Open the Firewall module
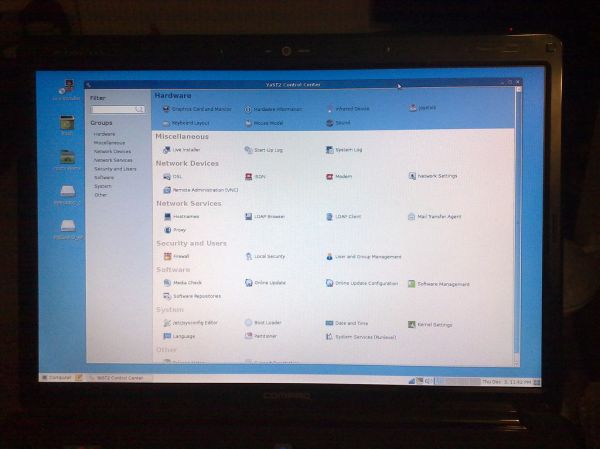This screenshot has width=600, height=449. click(177, 256)
